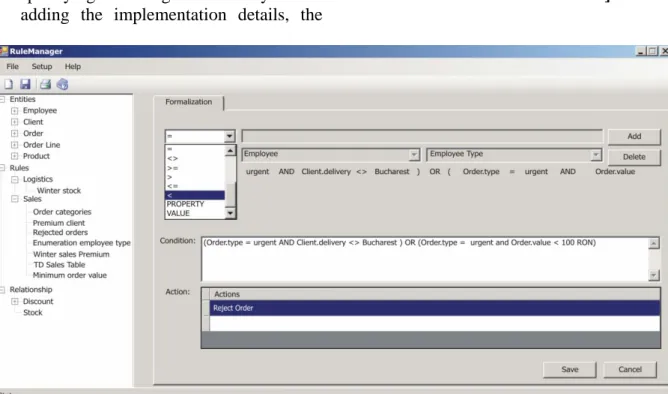Open the Help menu
Viewport: 668px width, 394px height.
tap(73, 66)
